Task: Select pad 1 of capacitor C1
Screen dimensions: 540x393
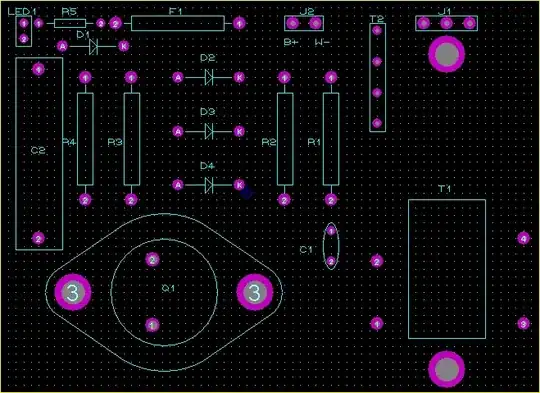Action: click(x=331, y=231)
